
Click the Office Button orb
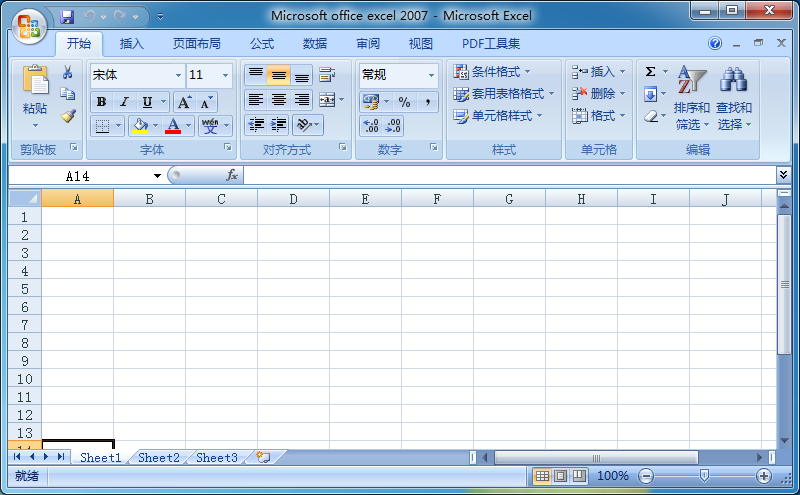(29, 27)
